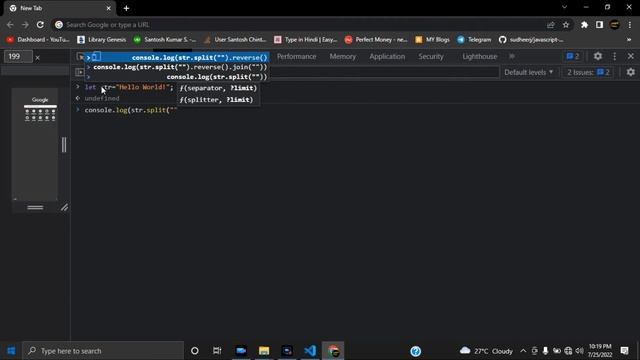Screen dimensions: 640x360
Task: Click the Chrome taskbar icon
Action: tap(333, 351)
